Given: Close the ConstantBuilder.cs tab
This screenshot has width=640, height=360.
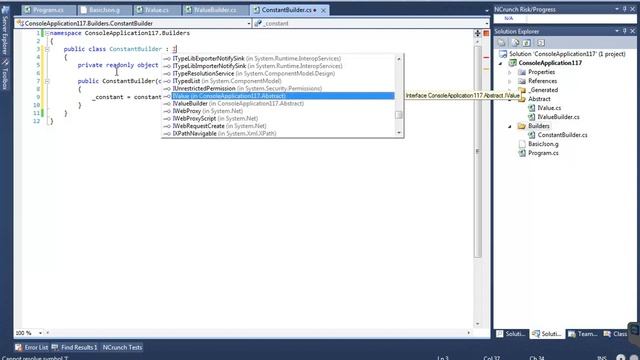Looking at the screenshot, I should click(323, 10).
